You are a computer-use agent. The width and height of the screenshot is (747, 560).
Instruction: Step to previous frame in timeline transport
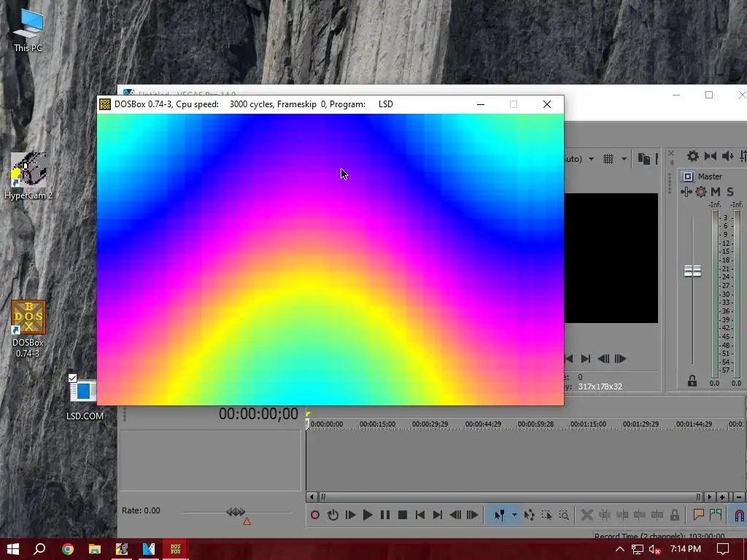[455, 515]
